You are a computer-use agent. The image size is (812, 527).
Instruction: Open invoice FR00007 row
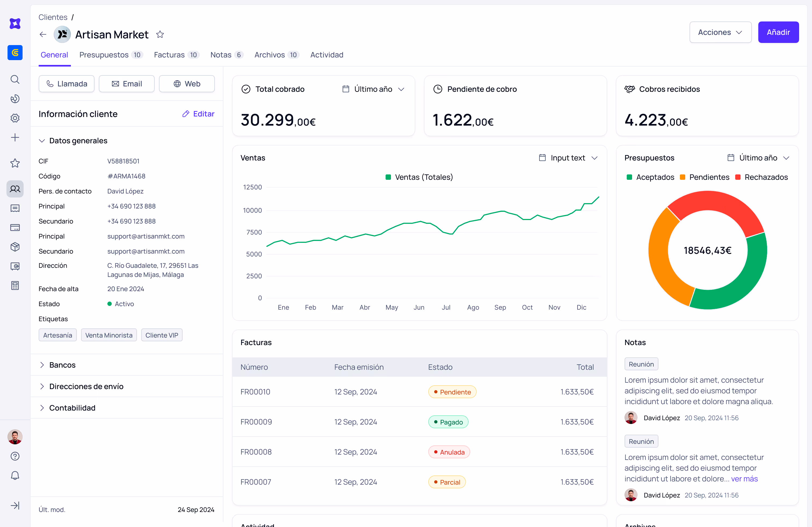tap(419, 482)
